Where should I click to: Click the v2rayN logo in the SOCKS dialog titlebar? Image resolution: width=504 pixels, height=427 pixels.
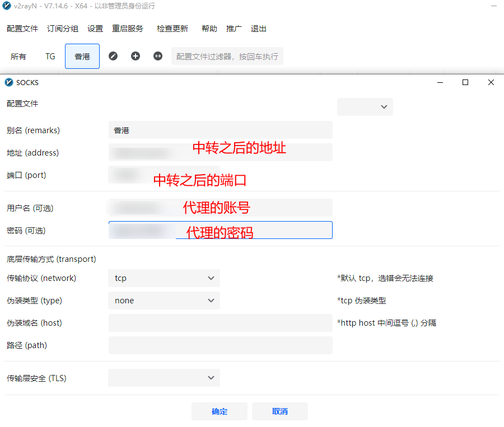click(x=8, y=82)
